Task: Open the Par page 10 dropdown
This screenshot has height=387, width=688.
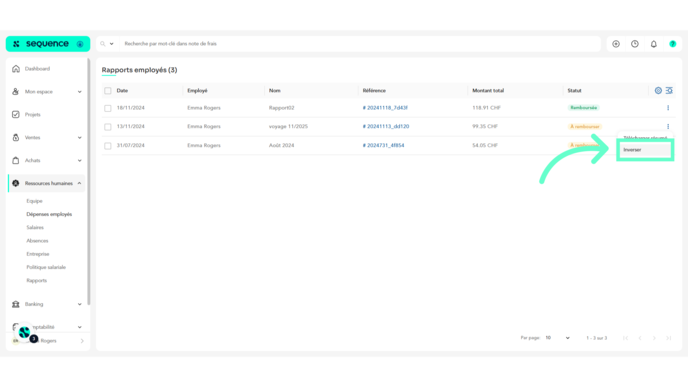Action: [x=557, y=338]
